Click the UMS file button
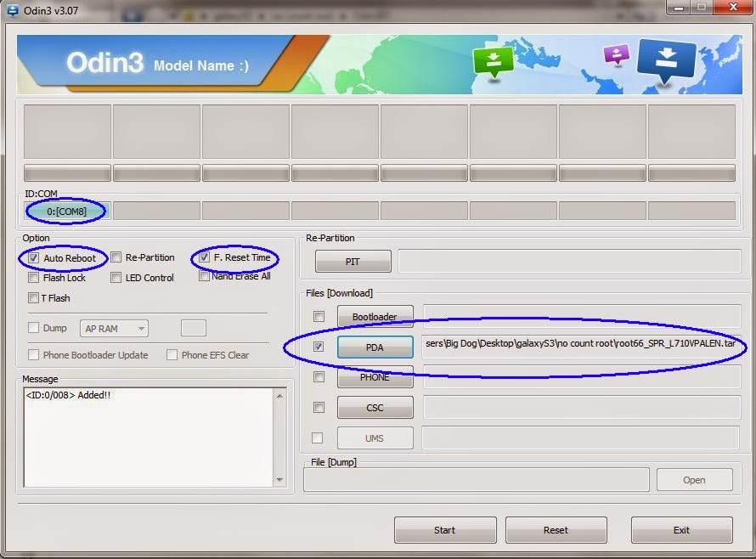This screenshot has width=756, height=559. click(375, 438)
